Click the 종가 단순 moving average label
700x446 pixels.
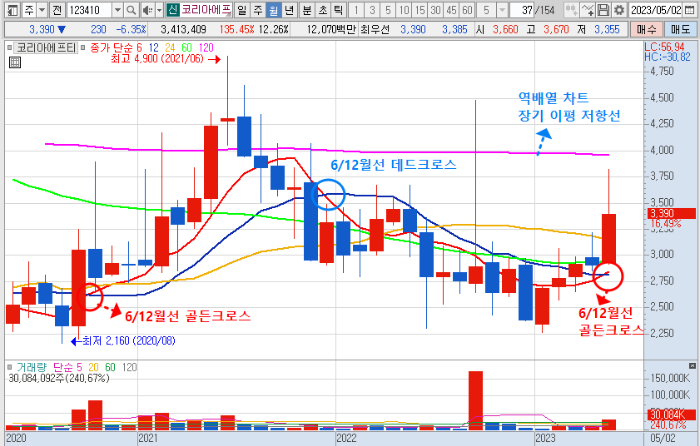coord(111,48)
